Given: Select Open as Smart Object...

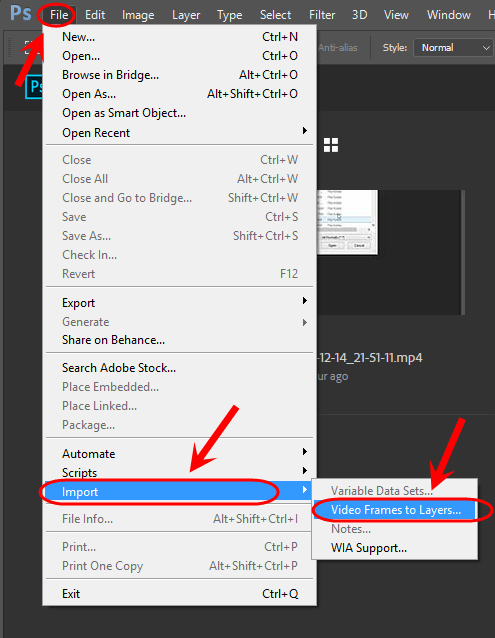Looking at the screenshot, I should 179,113.
